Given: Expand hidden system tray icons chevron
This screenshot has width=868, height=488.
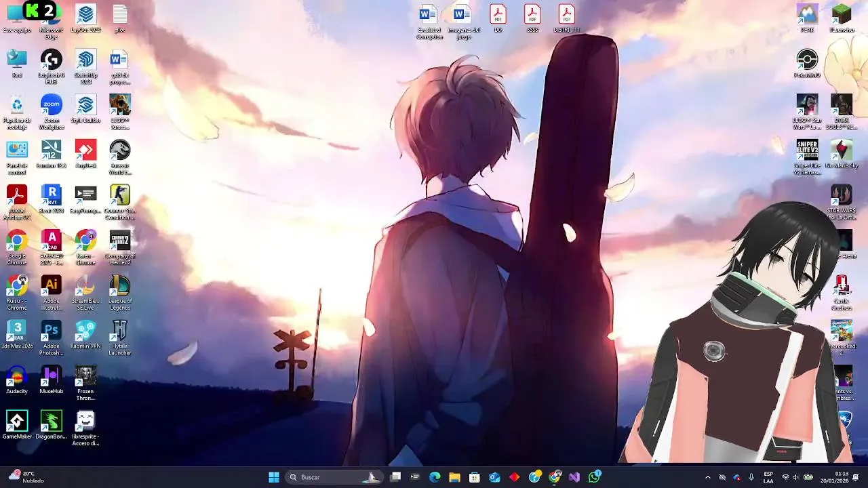Looking at the screenshot, I should (708, 477).
